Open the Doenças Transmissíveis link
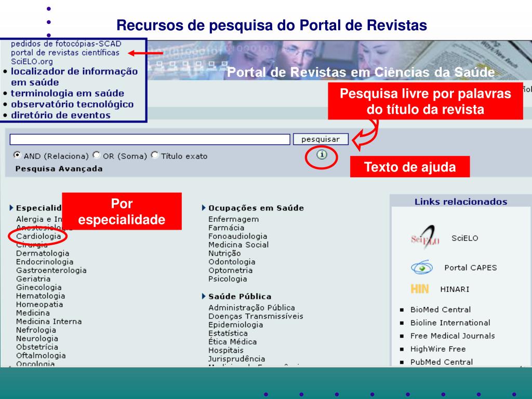Screen dimensions: 532x399 click(256, 316)
